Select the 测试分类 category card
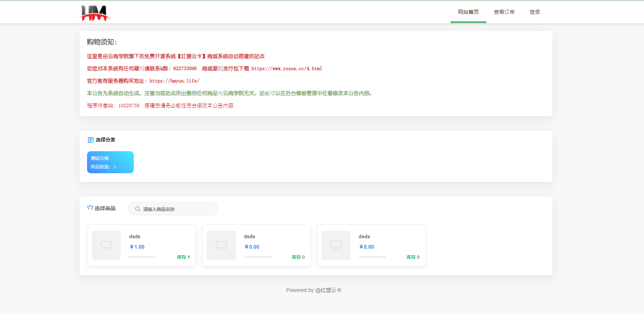 point(110,162)
